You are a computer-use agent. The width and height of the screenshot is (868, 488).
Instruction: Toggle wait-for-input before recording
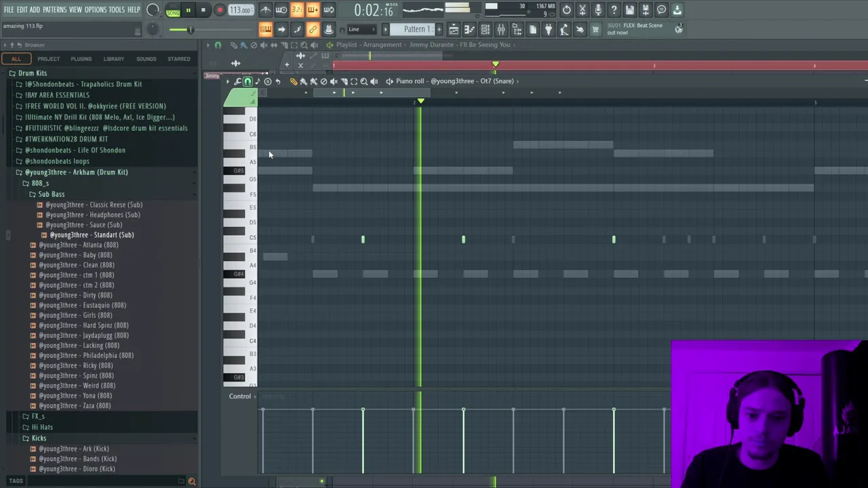pyautogui.click(x=281, y=10)
